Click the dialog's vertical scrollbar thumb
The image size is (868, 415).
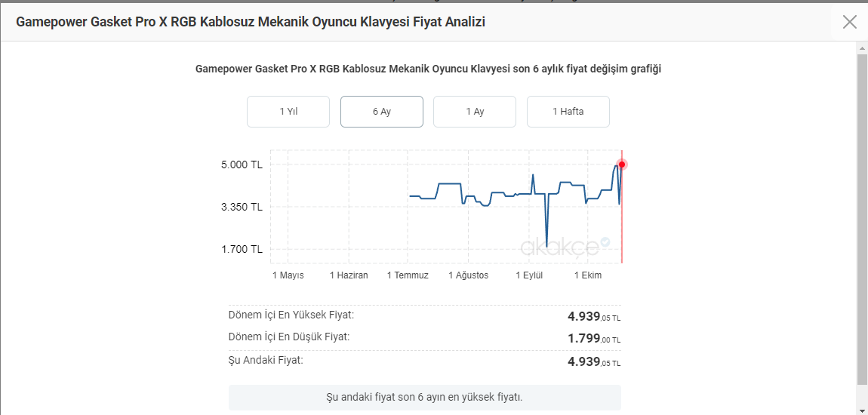[x=862, y=219]
